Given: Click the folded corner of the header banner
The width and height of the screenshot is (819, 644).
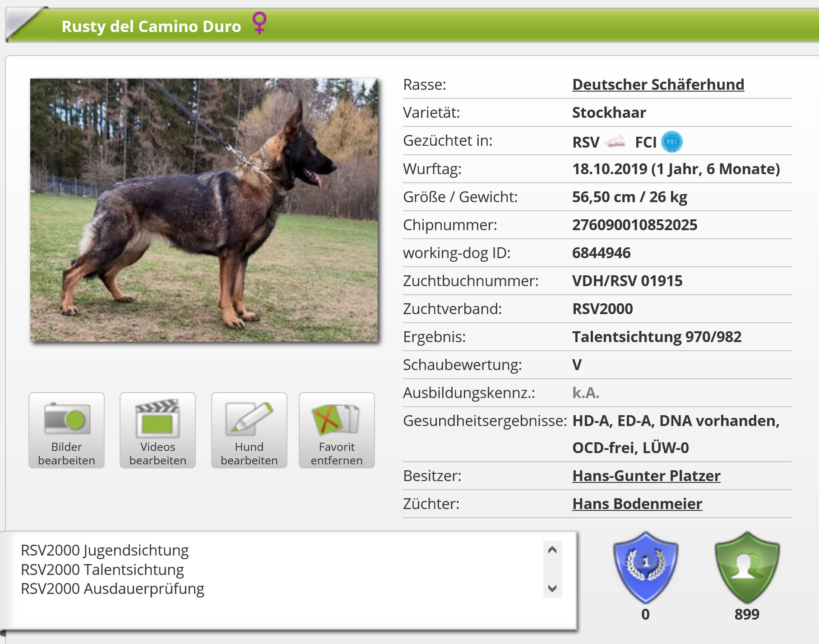Looking at the screenshot, I should click(x=25, y=25).
